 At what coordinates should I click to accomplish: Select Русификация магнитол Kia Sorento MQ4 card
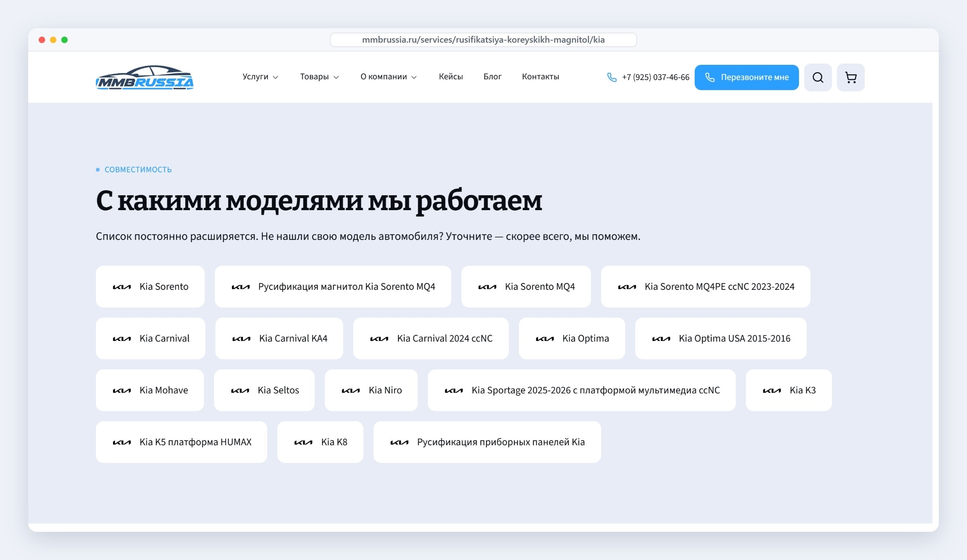pyautogui.click(x=333, y=287)
